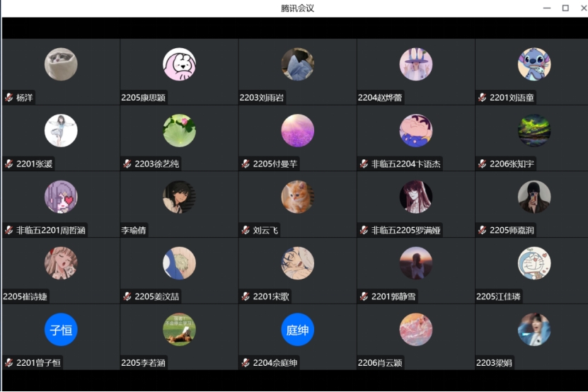Click the muted mic icon beside 杨洋

point(9,98)
